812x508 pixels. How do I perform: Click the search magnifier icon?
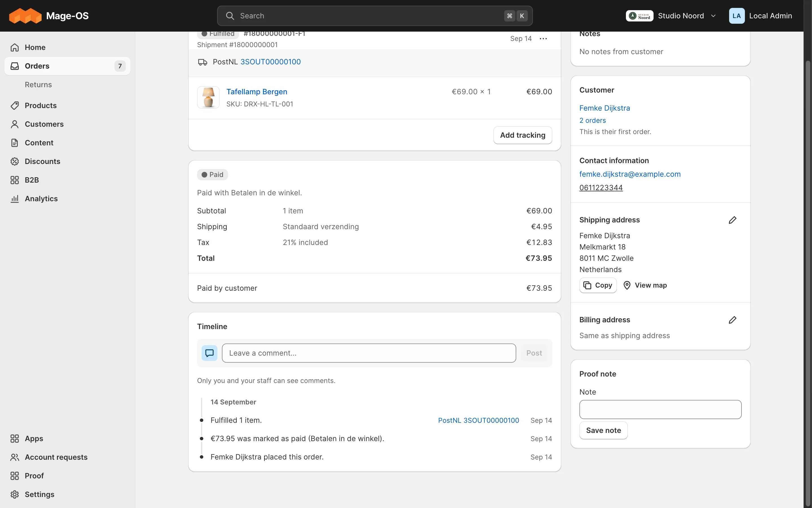[230, 16]
